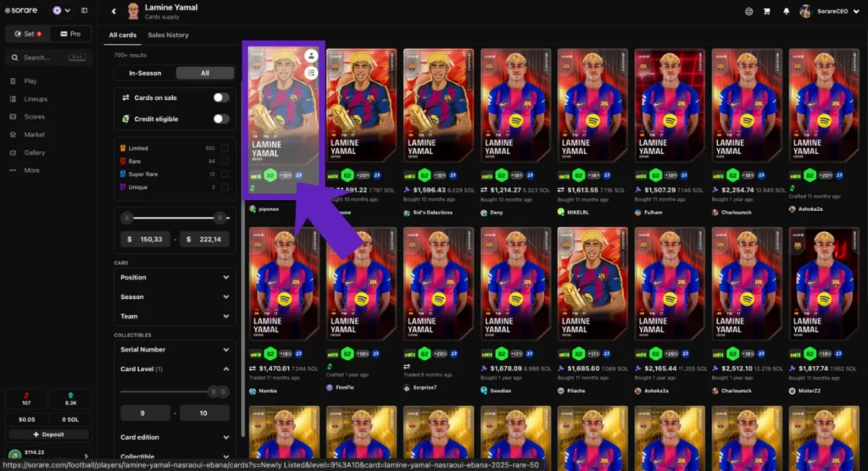Open Market in the sidebar
The height and width of the screenshot is (471, 868).
[34, 135]
